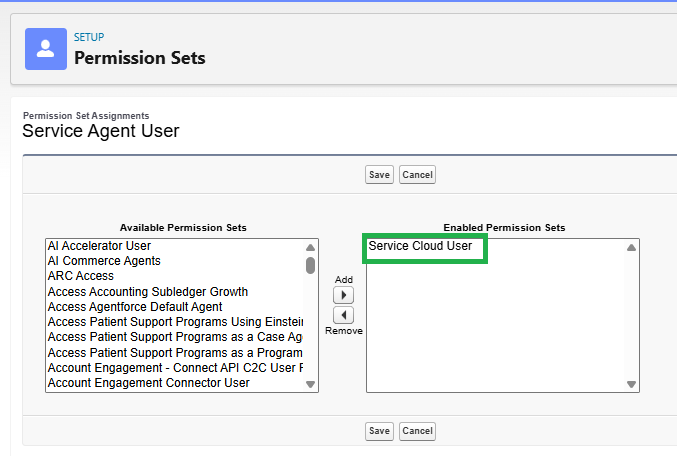Click the available list scroll down arrow

click(310, 384)
